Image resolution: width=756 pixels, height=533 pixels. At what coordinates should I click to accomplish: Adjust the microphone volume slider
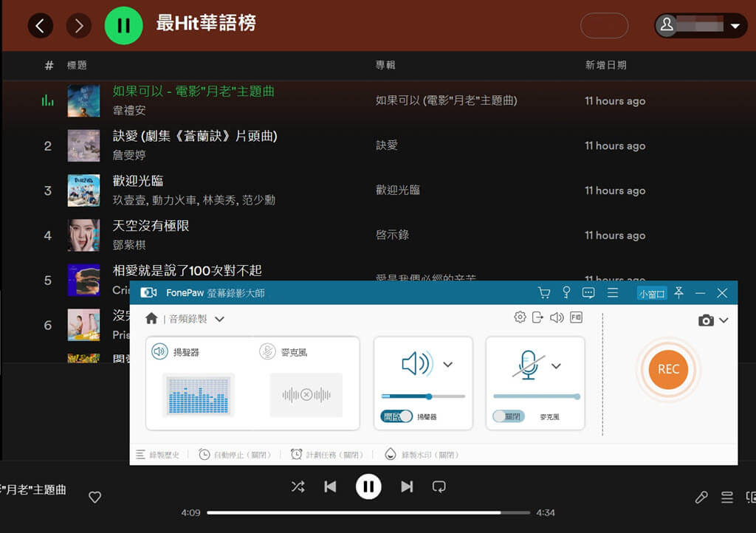pyautogui.click(x=536, y=396)
